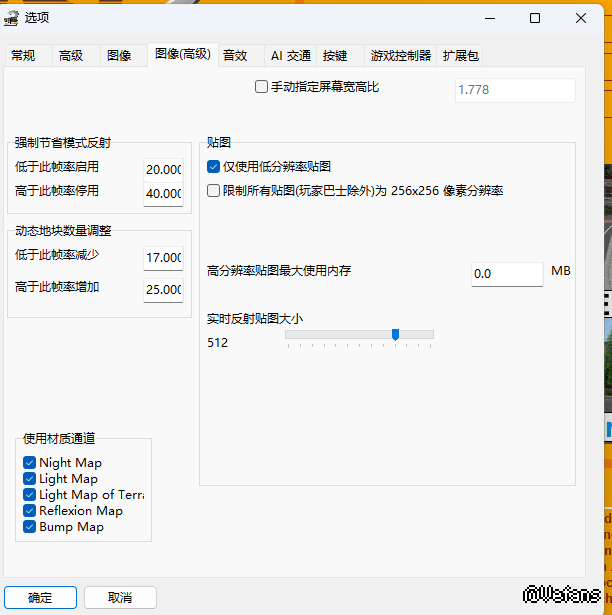Viewport: 612px width, 615px height.
Task: Click the 高于此帧率增加 value field
Action: click(x=163, y=290)
